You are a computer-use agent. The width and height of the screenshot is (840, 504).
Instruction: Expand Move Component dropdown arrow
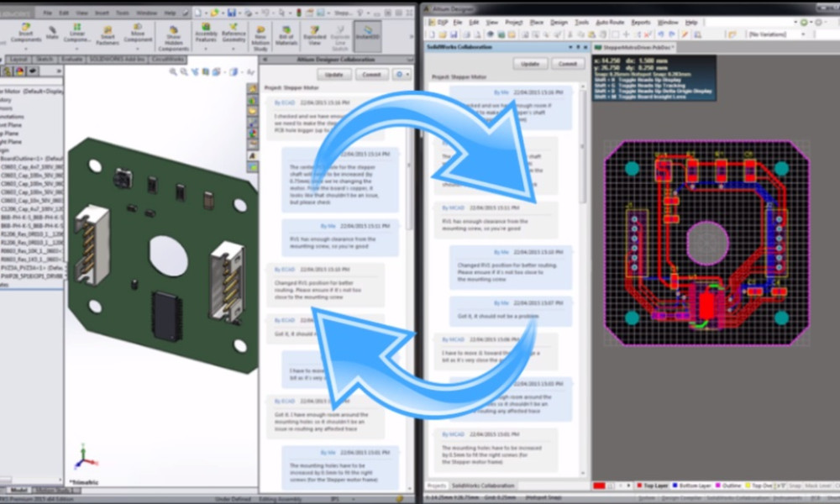click(138, 49)
